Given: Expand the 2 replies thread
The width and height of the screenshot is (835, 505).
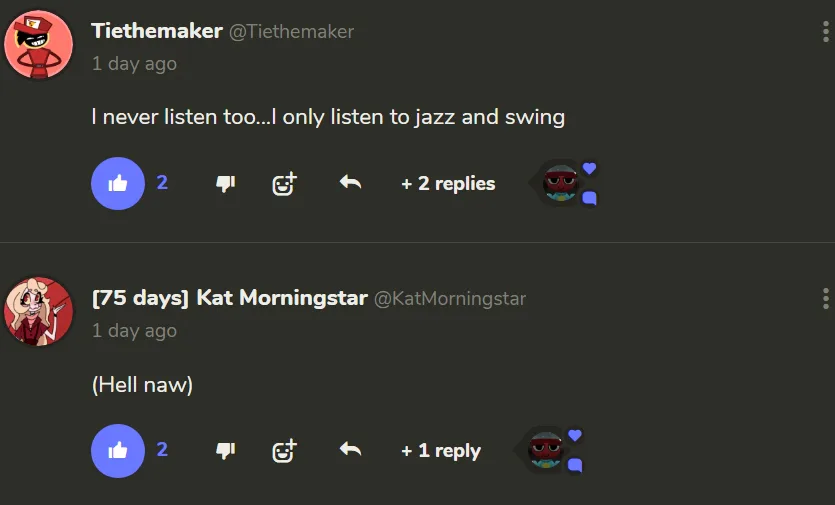Looking at the screenshot, I should [448, 184].
